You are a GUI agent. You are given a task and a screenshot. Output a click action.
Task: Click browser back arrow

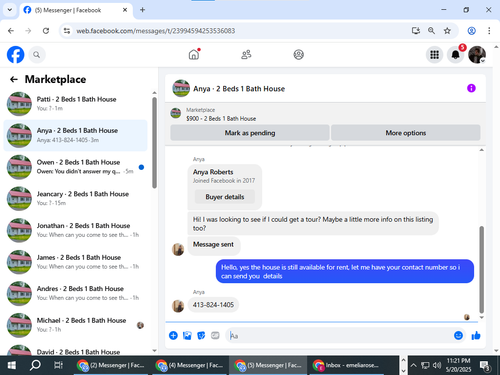click(11, 31)
